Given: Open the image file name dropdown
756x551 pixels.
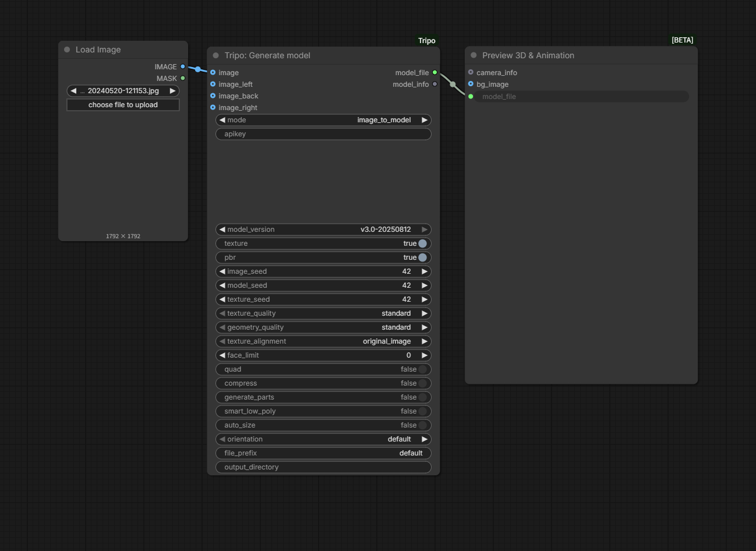Looking at the screenshot, I should (123, 91).
